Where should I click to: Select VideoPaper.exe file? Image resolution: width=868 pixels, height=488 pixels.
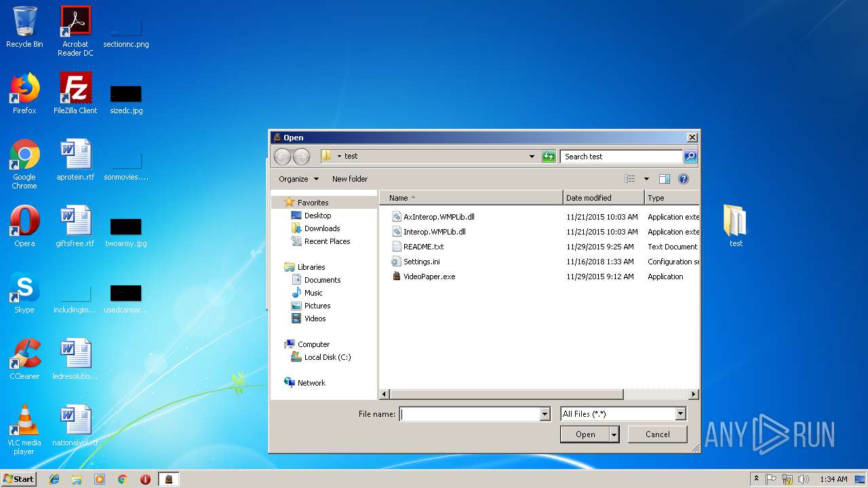[x=429, y=277]
